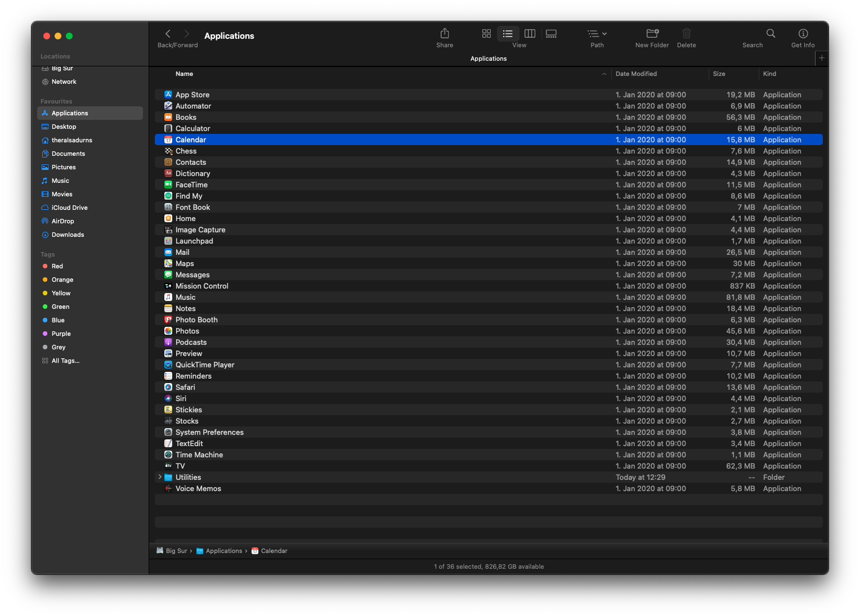Viewport: 860px width, 616px height.
Task: Select the Stickies row name
Action: [189, 410]
